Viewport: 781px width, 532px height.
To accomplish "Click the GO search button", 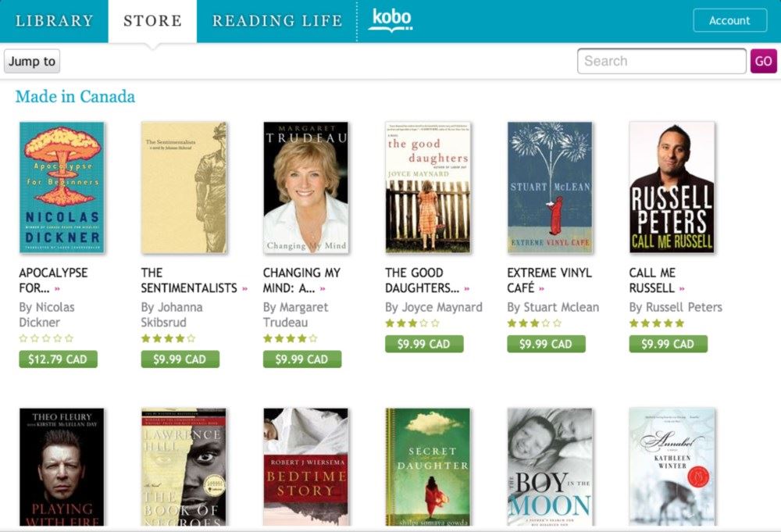I will [x=764, y=61].
